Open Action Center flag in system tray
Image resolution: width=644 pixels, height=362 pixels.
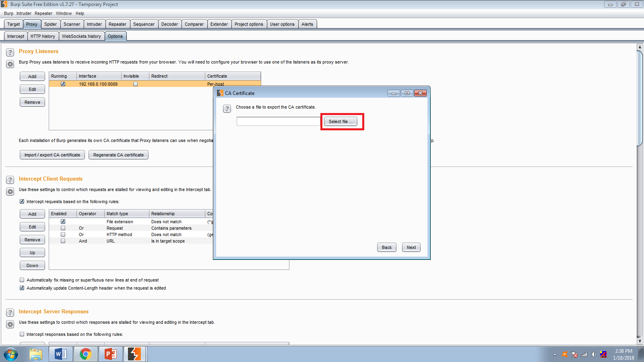click(x=574, y=354)
